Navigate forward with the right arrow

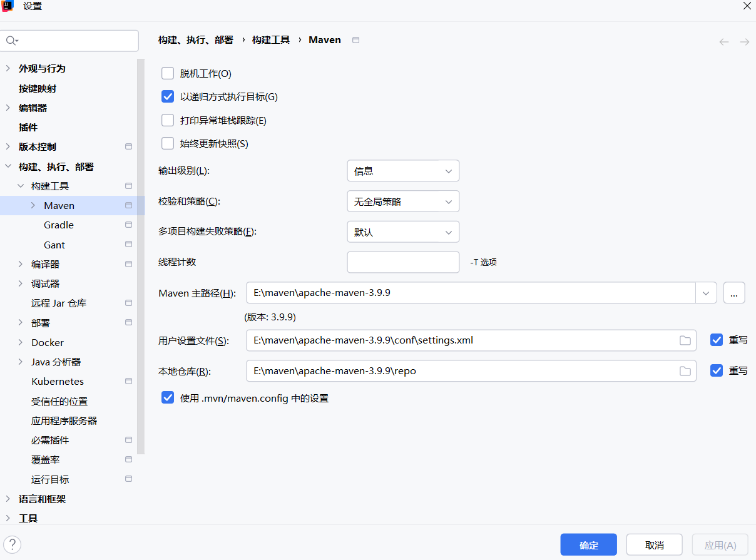[x=745, y=42]
